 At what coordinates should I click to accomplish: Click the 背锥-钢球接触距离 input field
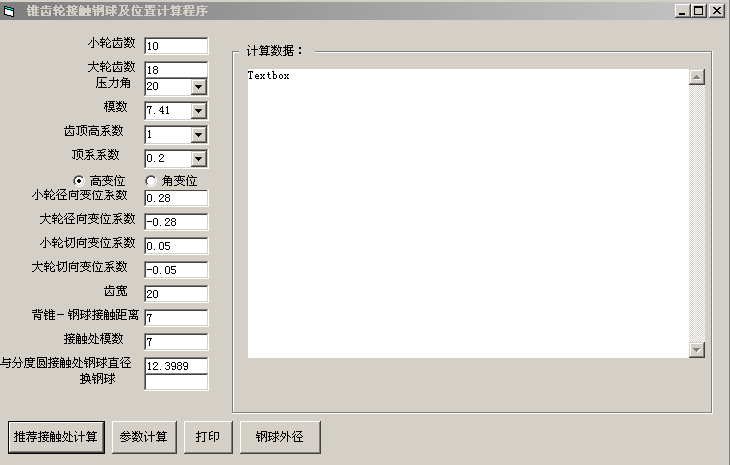(176, 318)
